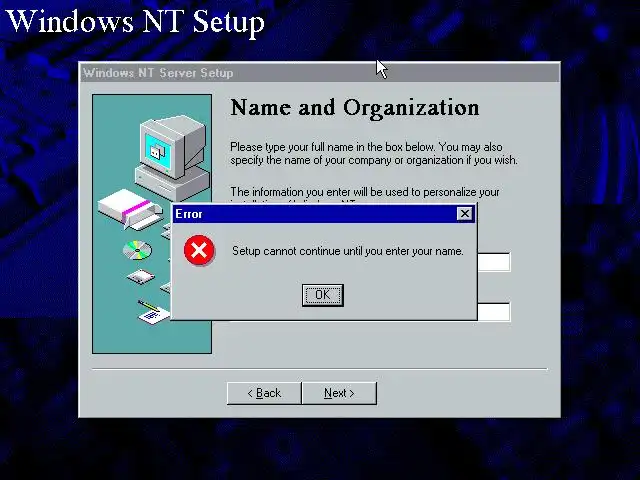Image resolution: width=640 pixels, height=480 pixels.
Task: Click 'Setup cannot continue' message text
Action: point(348,251)
